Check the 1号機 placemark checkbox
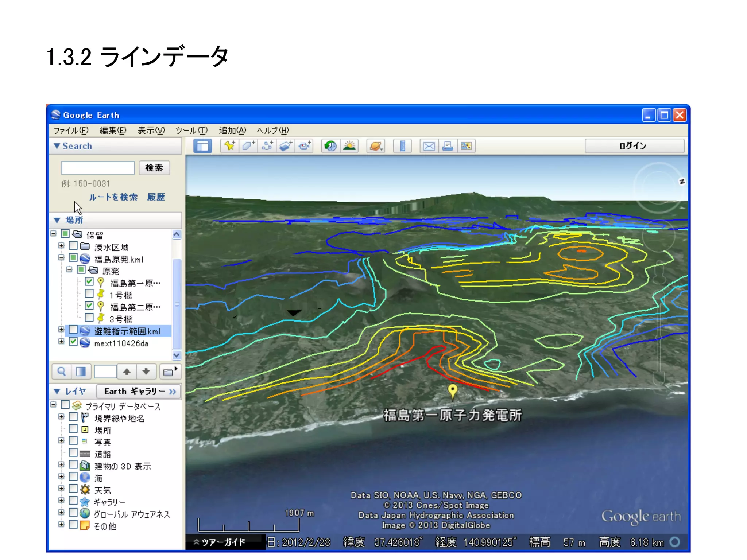 (89, 293)
